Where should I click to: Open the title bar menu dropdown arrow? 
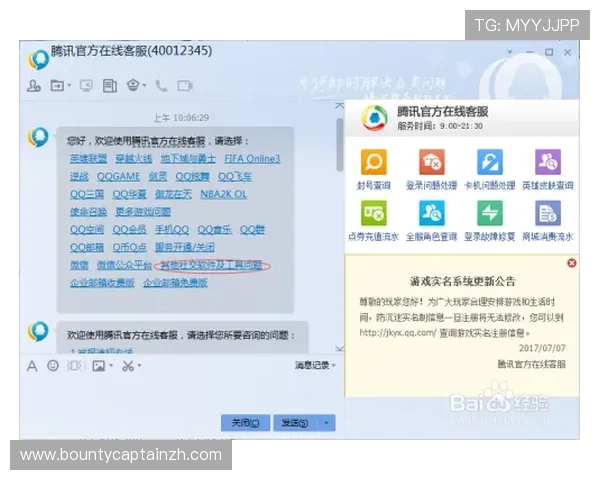510,52
